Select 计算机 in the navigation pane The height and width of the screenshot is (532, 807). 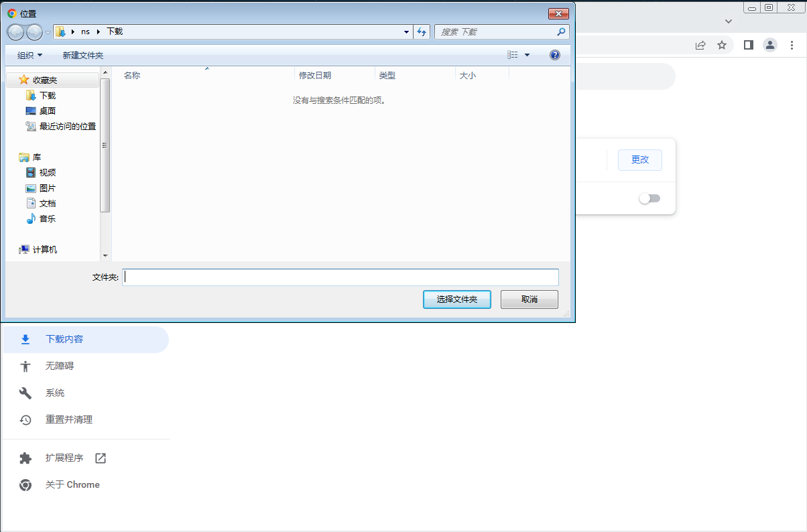tap(45, 249)
